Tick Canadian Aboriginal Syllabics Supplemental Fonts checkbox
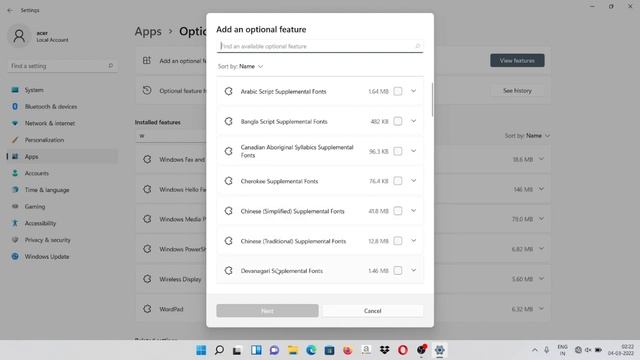 tap(398, 151)
